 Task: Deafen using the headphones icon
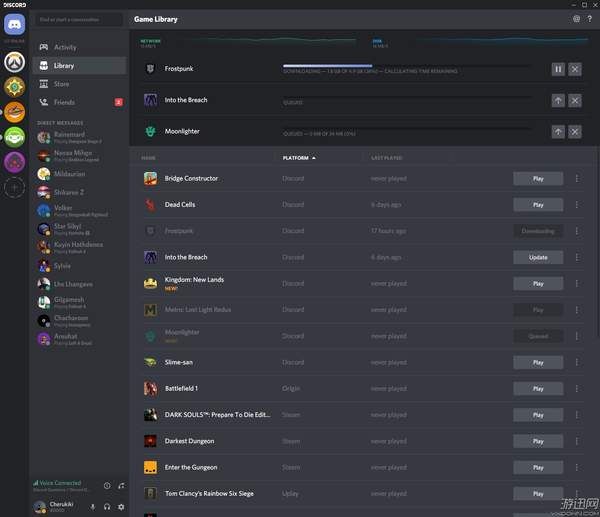(x=107, y=507)
